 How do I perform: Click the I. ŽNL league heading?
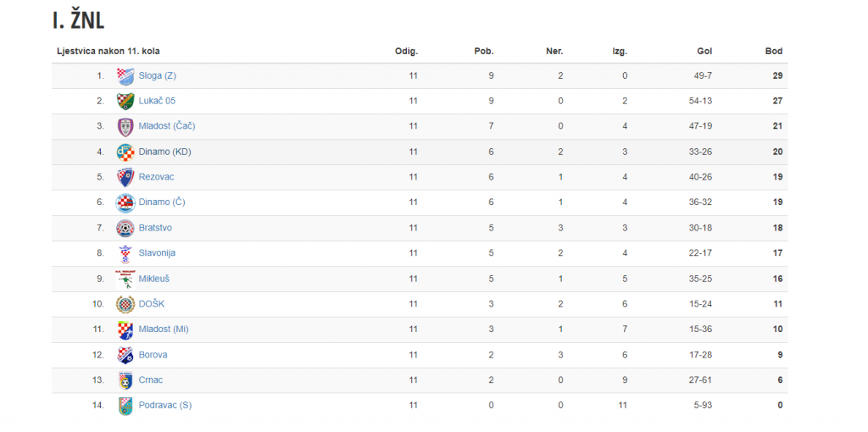point(78,21)
